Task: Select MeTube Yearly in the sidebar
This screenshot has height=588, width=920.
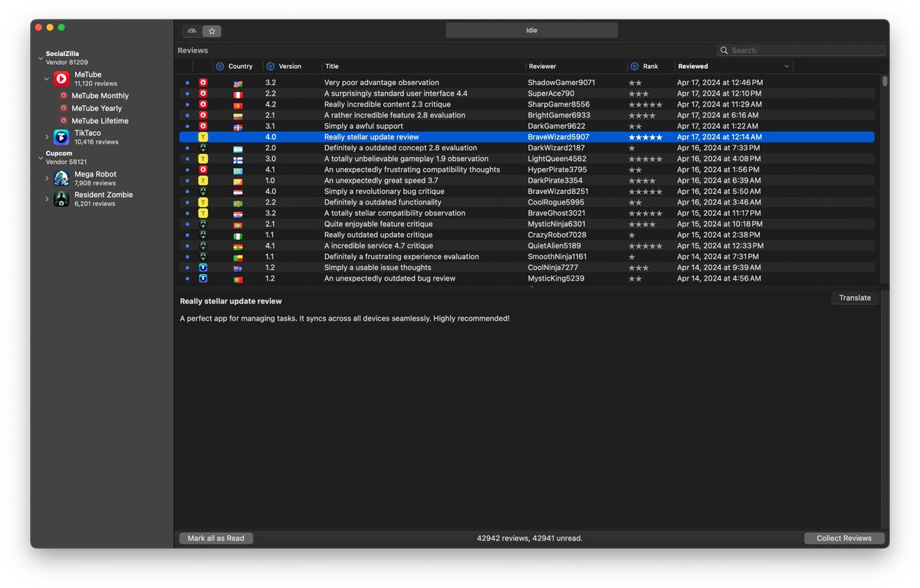Action: point(97,108)
